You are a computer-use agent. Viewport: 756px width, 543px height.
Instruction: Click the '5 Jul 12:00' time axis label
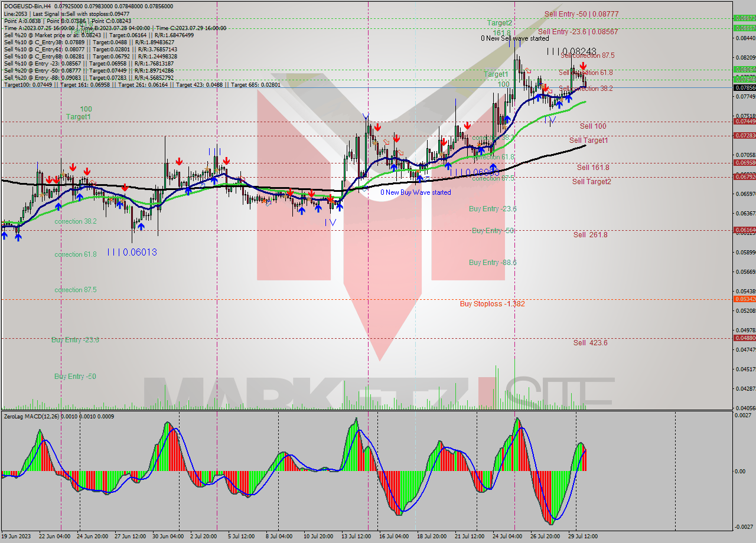[242, 537]
